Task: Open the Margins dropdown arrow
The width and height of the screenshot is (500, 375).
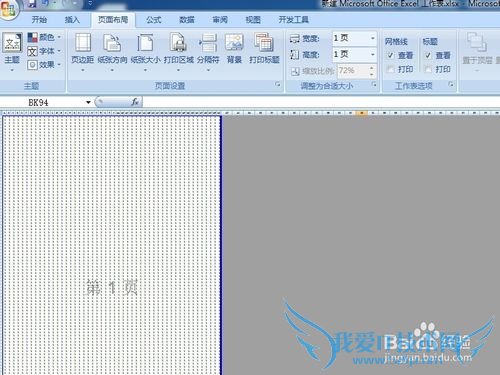Action: coord(82,70)
